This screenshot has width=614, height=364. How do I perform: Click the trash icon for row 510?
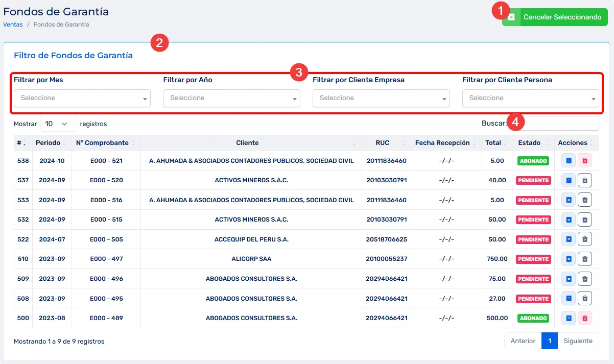click(x=585, y=259)
